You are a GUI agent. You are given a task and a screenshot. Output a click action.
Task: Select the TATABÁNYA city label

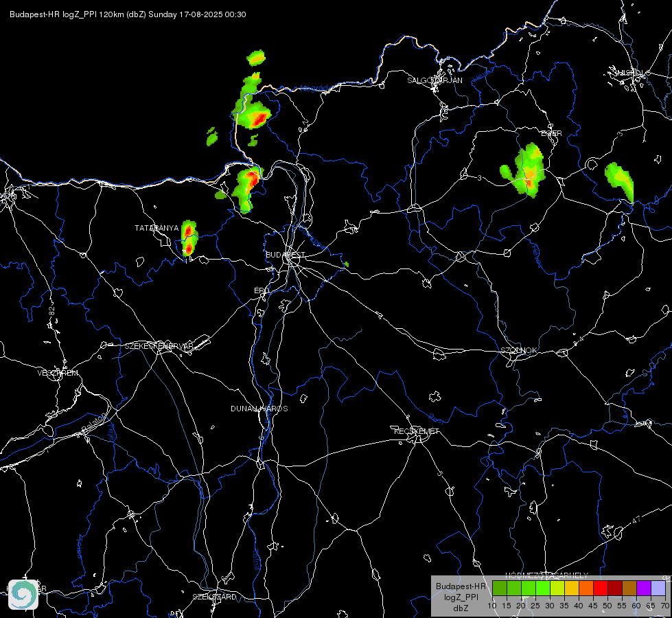coord(157,228)
